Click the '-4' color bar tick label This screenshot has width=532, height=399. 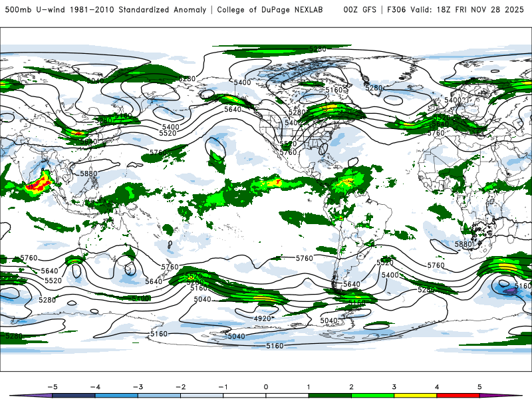click(x=95, y=387)
